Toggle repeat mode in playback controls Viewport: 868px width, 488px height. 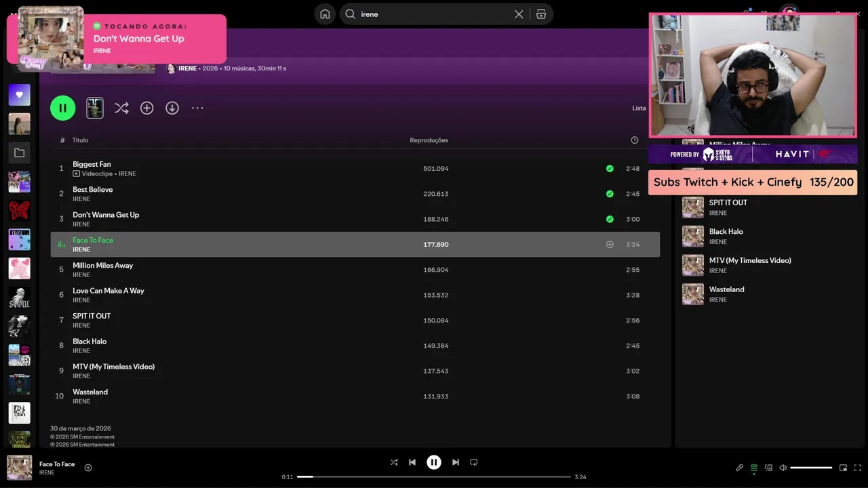click(474, 462)
